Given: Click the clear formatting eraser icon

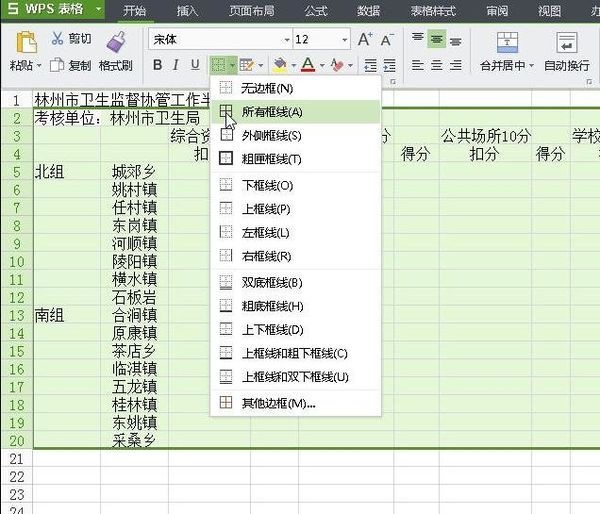Looking at the screenshot, I should click(337, 65).
